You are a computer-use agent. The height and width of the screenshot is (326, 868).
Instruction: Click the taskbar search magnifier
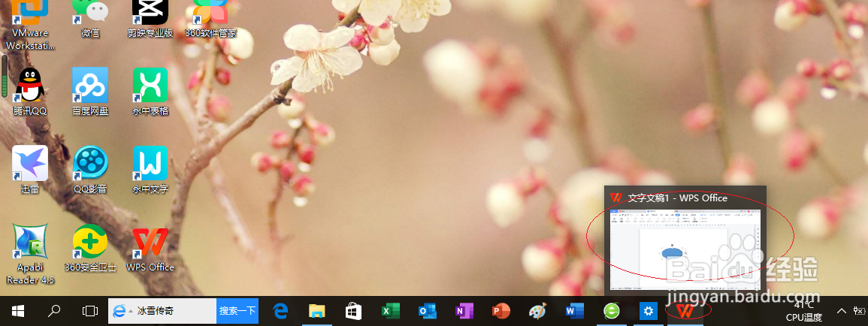[53, 311]
